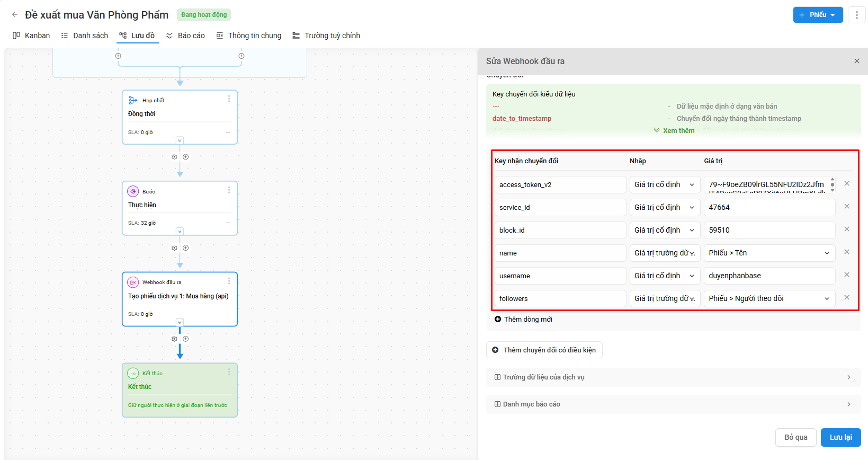Click the value field containing 47664
Screen dimensions: 868x460
pos(769,207)
